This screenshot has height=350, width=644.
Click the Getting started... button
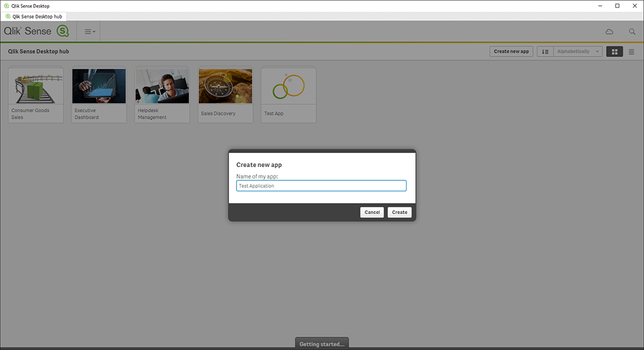pyautogui.click(x=322, y=344)
